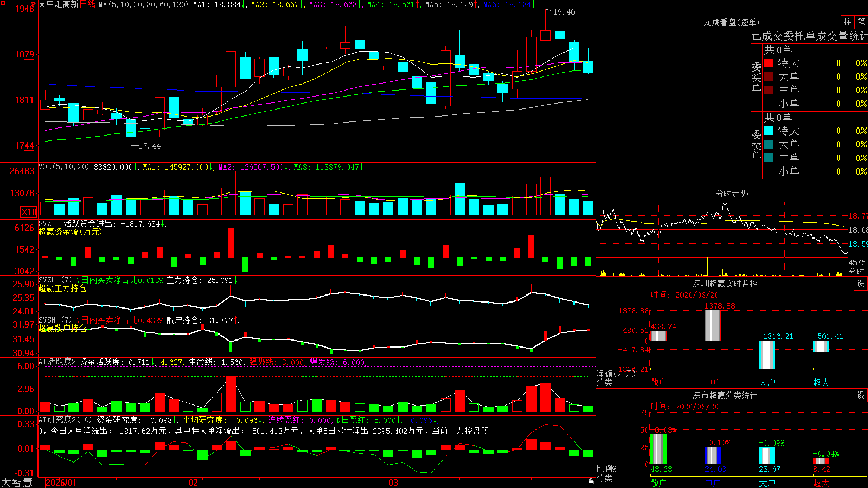The image size is (868, 488).
Task: Click the 龙虎看盘(逐单) panel title
Action: (x=731, y=22)
